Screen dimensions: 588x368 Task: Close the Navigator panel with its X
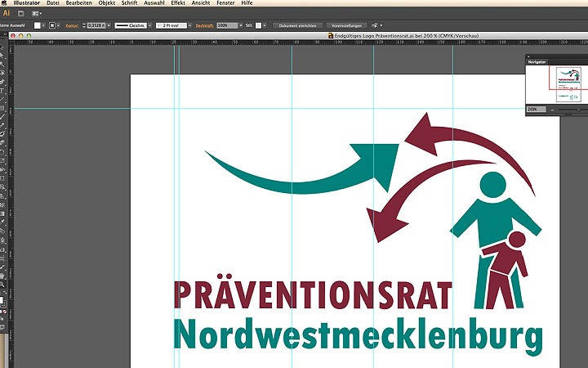[528, 56]
